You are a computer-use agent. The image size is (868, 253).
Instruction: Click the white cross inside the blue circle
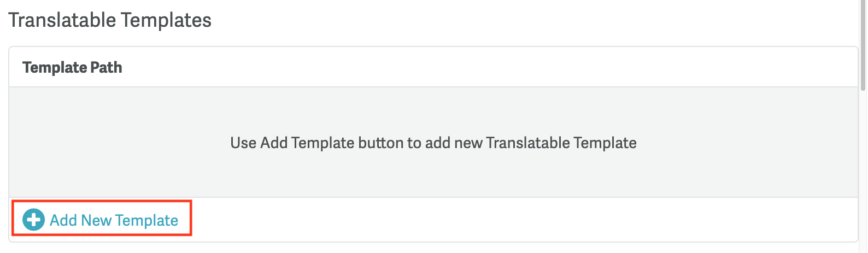click(x=33, y=220)
